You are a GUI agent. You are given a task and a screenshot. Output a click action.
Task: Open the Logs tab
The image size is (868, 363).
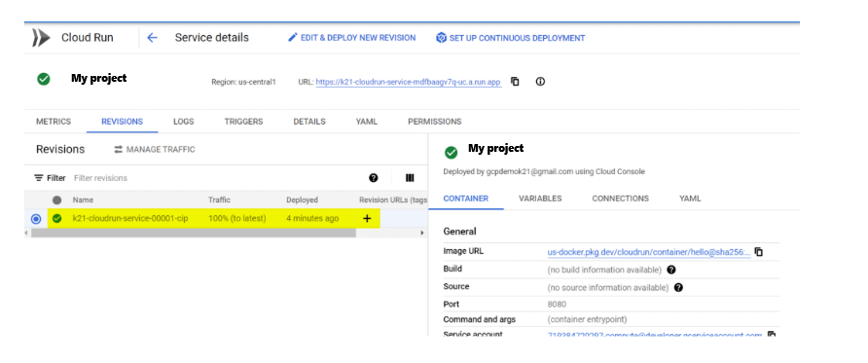tap(183, 122)
